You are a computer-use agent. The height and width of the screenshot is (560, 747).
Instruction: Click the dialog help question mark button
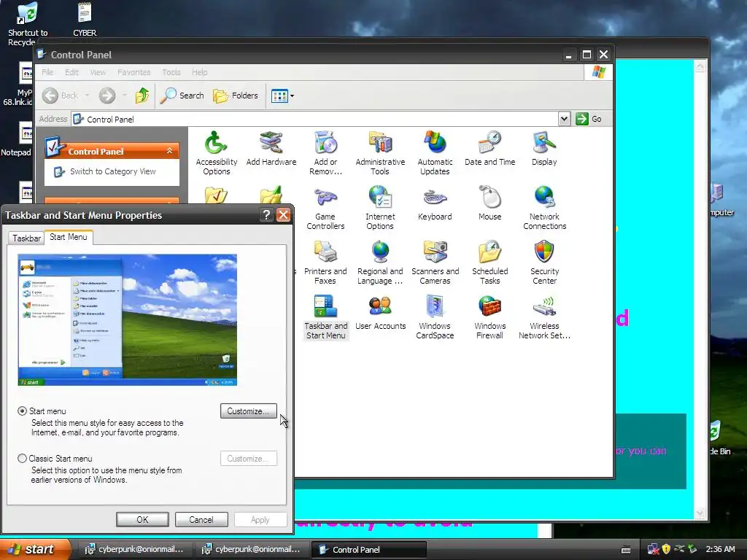click(267, 215)
